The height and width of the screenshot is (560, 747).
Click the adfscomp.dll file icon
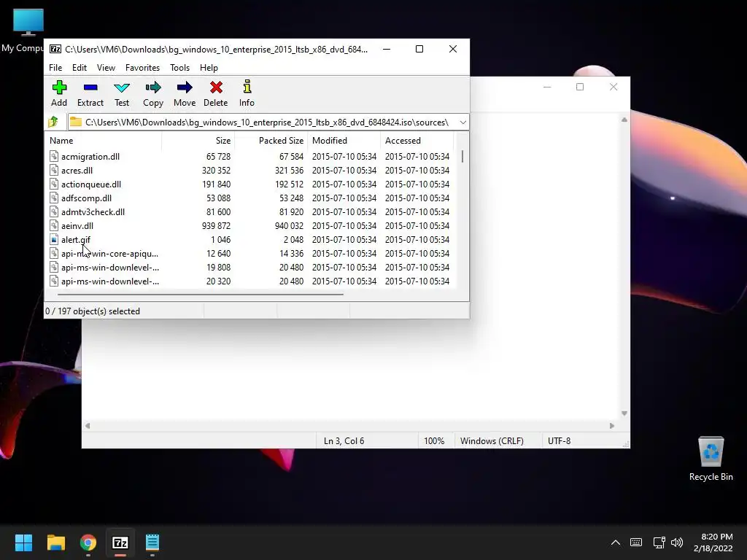coord(54,198)
